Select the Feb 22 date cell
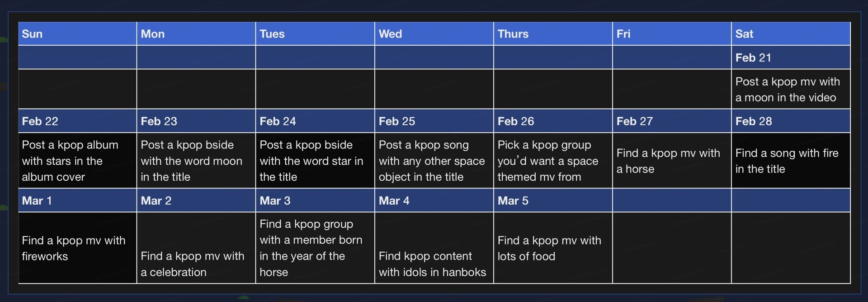This screenshot has width=868, height=302. (x=77, y=121)
